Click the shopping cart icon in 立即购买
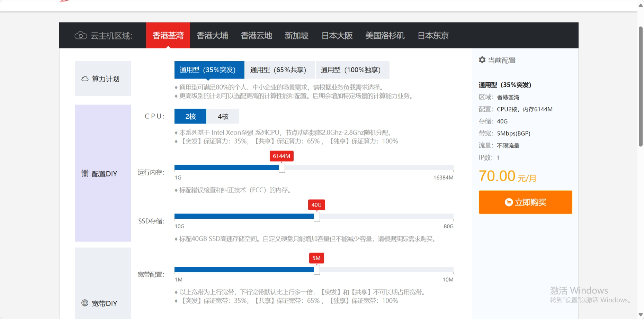Image resolution: width=644 pixels, height=319 pixels. [509, 202]
